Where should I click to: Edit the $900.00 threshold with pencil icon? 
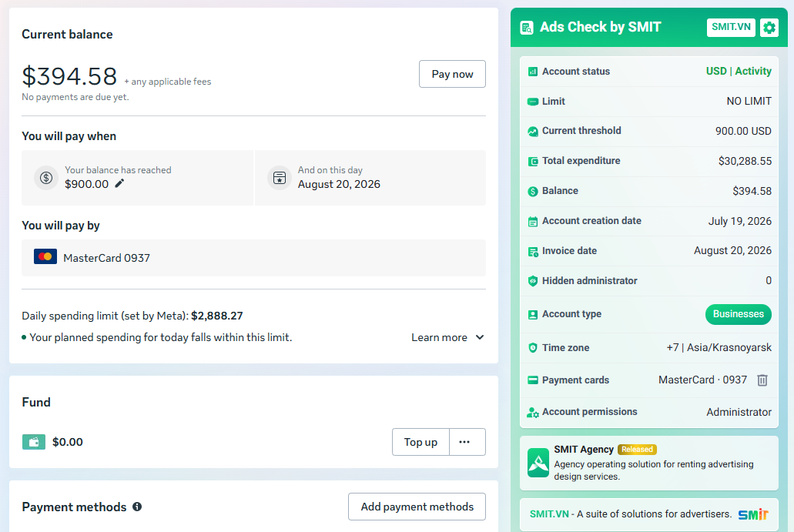(x=119, y=184)
